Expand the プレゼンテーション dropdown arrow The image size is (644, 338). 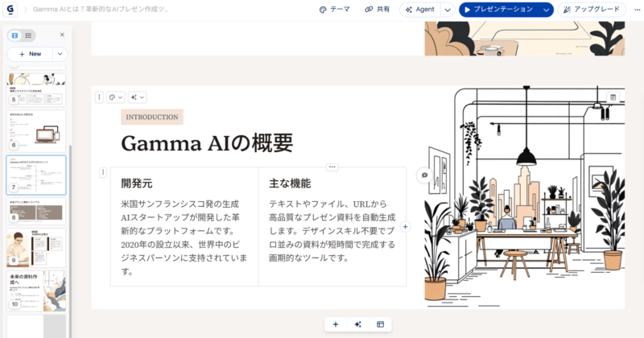click(546, 10)
